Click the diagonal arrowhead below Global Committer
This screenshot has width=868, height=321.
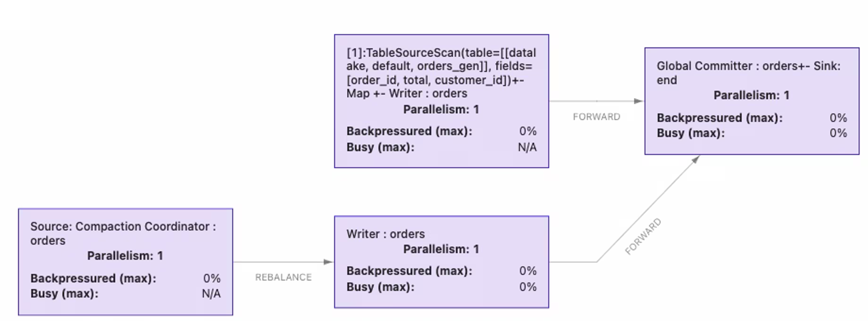(x=696, y=159)
